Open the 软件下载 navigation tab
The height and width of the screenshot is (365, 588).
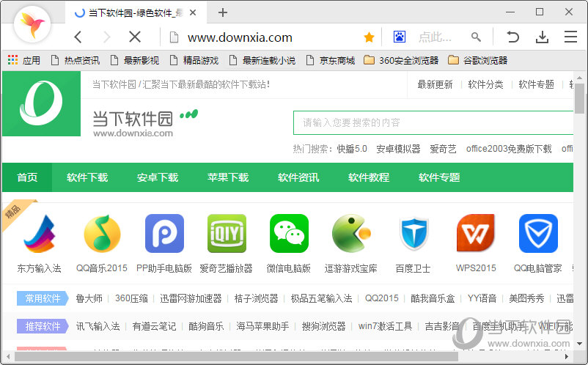pyautogui.click(x=87, y=177)
